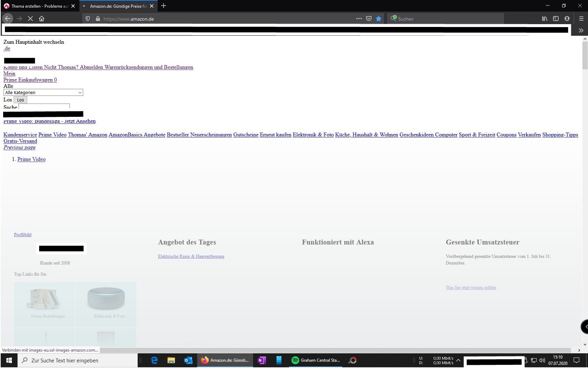Switch to Spotify 'Graham Central Sta...' taskbar button
Image resolution: width=588 pixels, height=368 pixels.
pyautogui.click(x=316, y=360)
